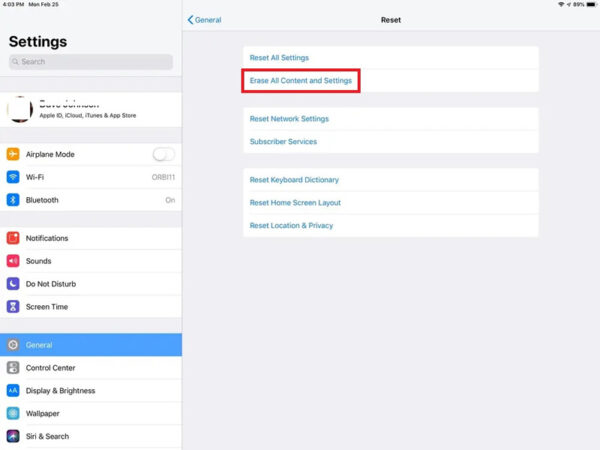The height and width of the screenshot is (450, 600).
Task: Tap the battery icon in status bar
Action: pyautogui.click(x=591, y=5)
